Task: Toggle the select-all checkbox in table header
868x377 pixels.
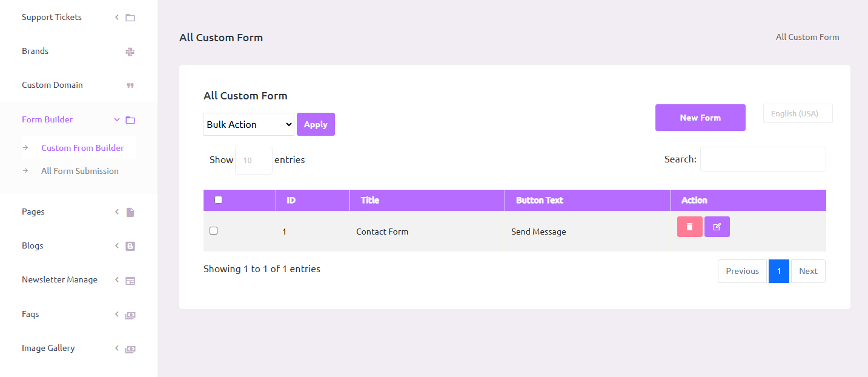Action: click(219, 200)
